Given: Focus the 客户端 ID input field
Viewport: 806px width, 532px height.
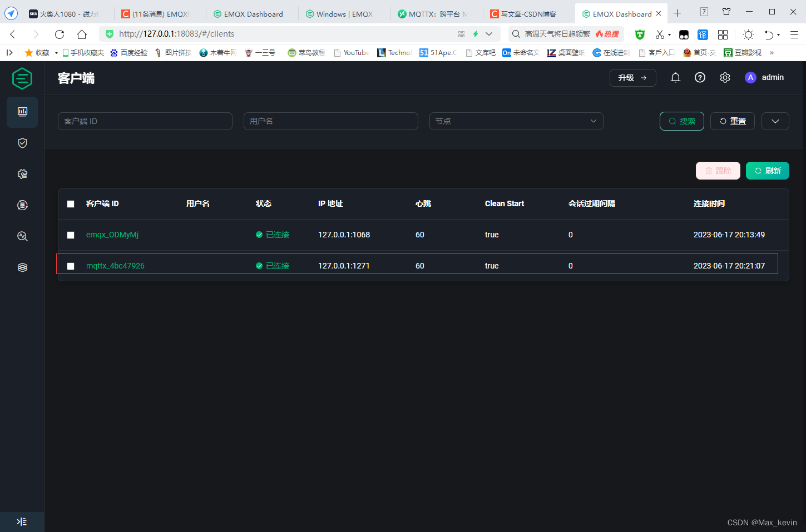Looking at the screenshot, I should (145, 121).
